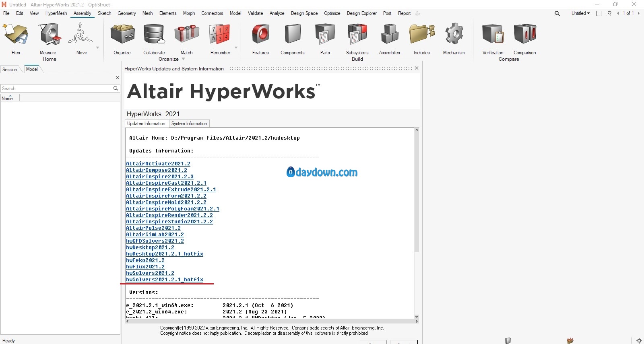644x344 pixels.
Task: Sort by the Name column header
Action: (10, 98)
